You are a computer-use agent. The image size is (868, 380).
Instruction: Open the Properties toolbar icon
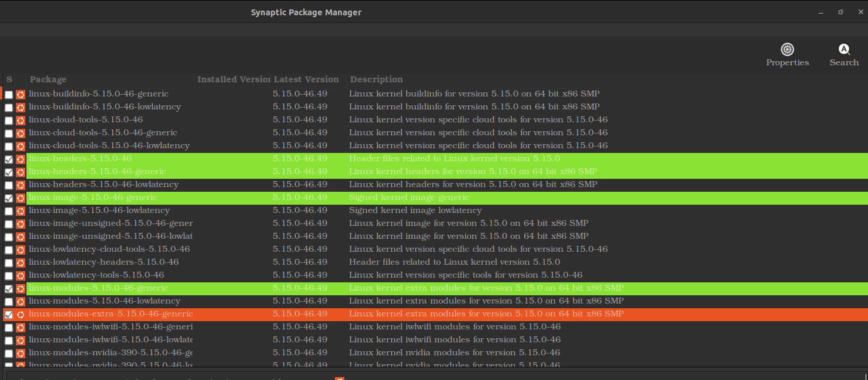click(x=787, y=55)
